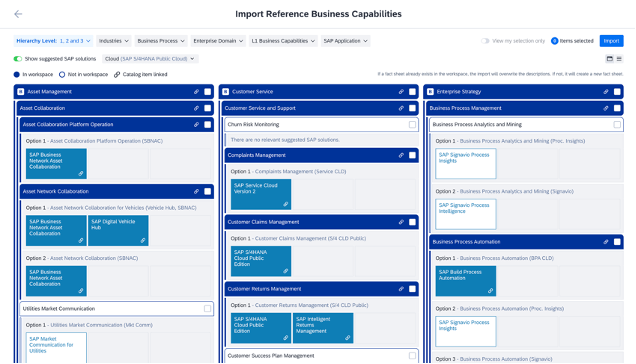Open SAP Signavio Process Intelligence tile
This screenshot has width=636, height=364.
pyautogui.click(x=466, y=214)
